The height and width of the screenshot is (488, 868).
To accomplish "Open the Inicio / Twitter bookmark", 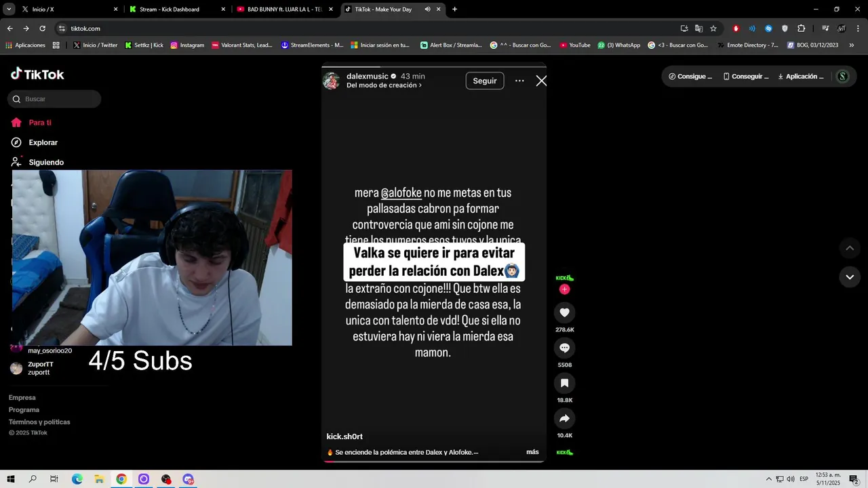I will [x=95, y=45].
